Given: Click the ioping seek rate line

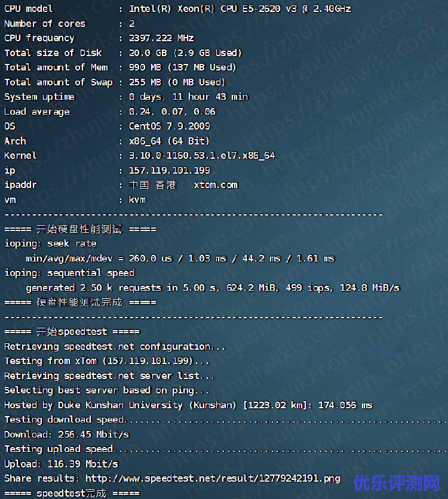Looking at the screenshot, I should click(50, 244).
